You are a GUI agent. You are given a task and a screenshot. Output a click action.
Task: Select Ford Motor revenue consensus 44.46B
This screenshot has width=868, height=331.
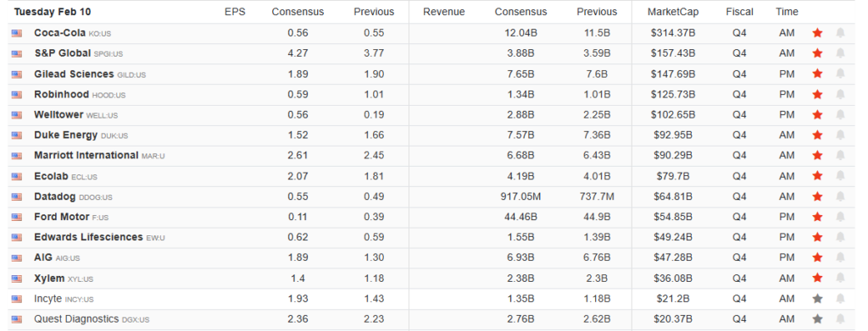(x=521, y=218)
